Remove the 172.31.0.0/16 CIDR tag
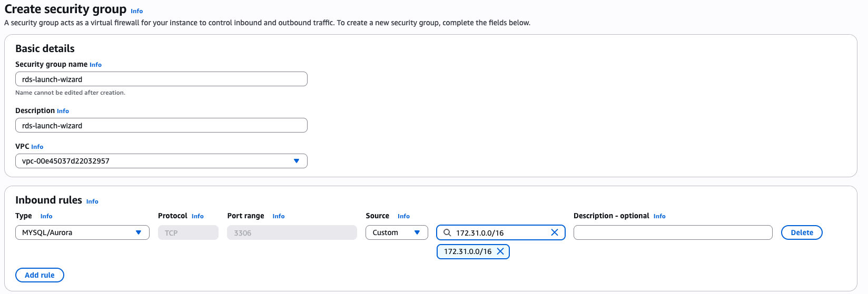868x294 pixels. (x=500, y=251)
